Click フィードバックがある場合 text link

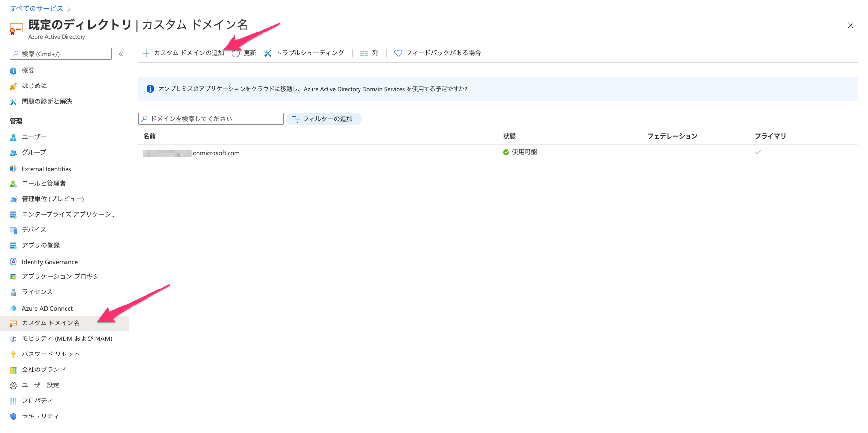click(443, 53)
